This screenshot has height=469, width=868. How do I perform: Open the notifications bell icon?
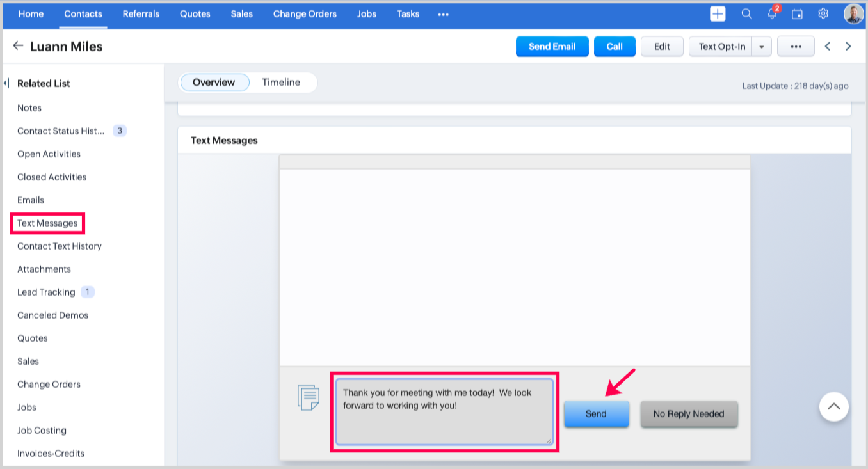[772, 14]
